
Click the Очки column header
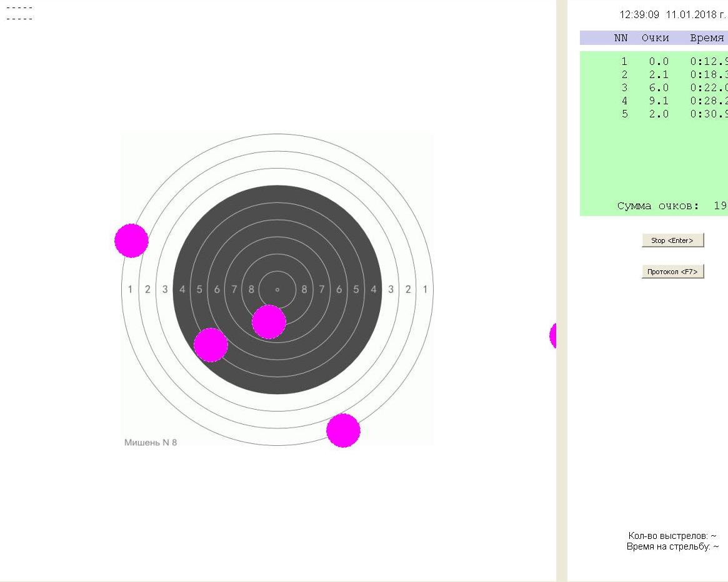(x=655, y=38)
